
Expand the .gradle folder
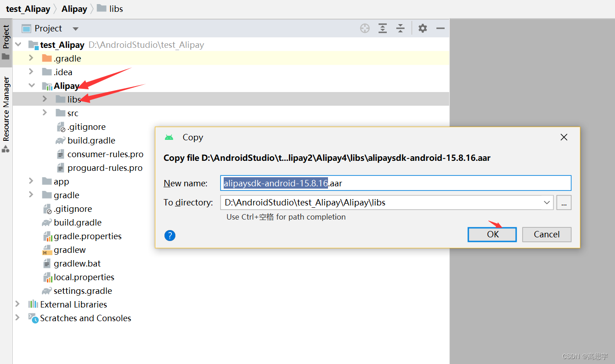coord(31,58)
